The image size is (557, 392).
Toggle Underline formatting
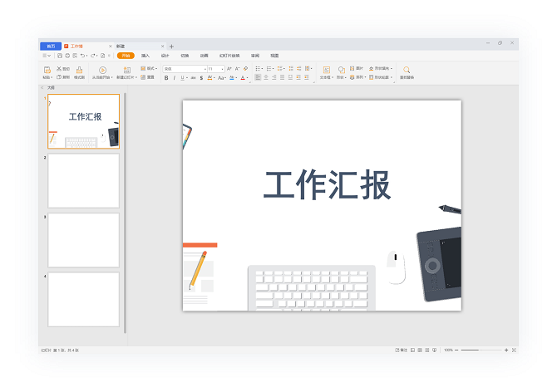tap(183, 78)
